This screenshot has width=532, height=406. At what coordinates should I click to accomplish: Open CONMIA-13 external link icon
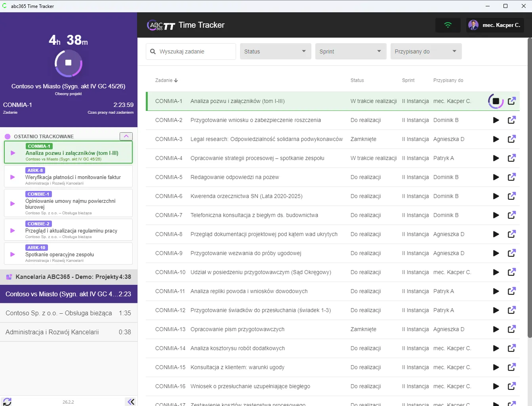click(512, 329)
